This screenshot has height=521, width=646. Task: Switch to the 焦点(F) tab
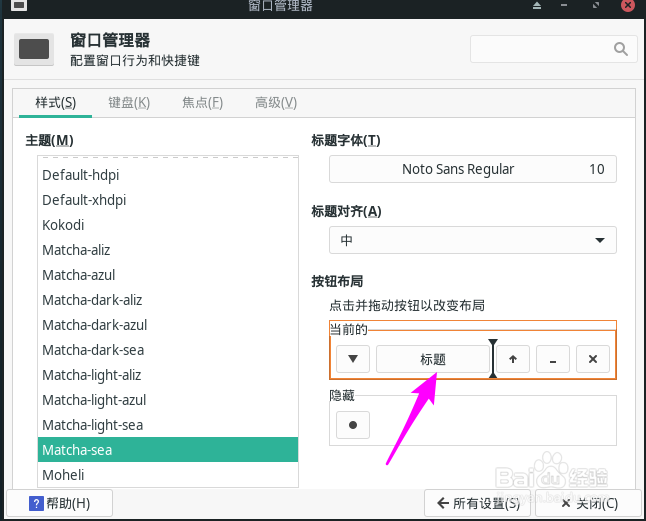point(202,103)
